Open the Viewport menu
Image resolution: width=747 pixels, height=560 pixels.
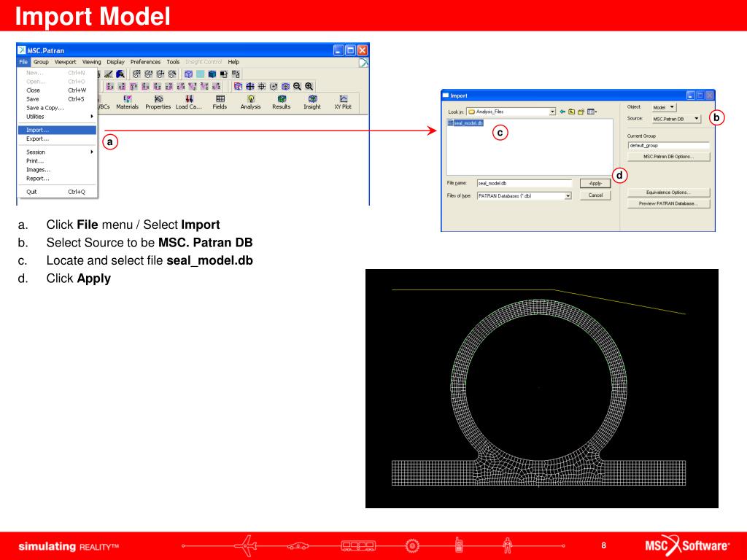[x=65, y=62]
